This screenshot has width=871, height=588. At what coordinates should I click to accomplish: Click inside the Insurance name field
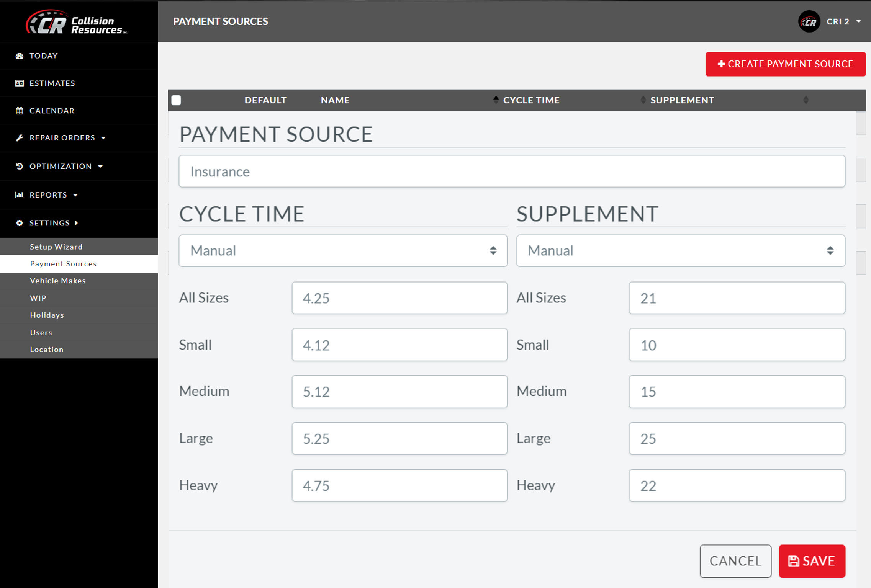tap(511, 171)
